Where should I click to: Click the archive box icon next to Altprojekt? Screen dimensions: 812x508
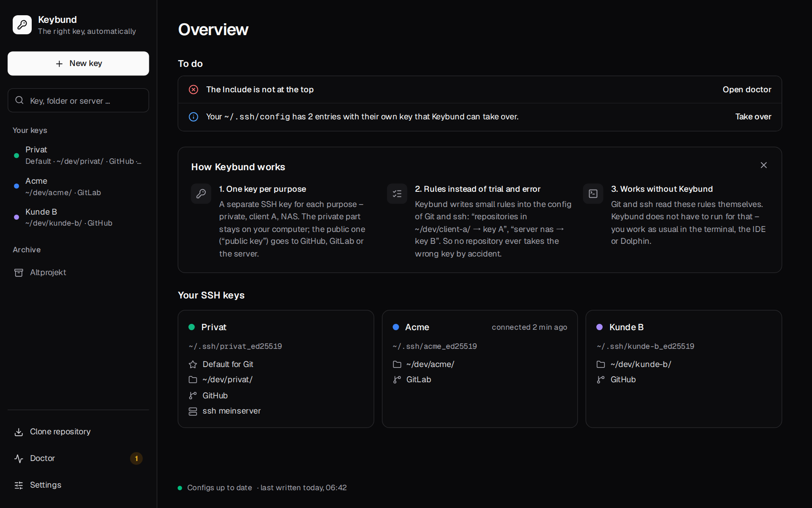(19, 273)
